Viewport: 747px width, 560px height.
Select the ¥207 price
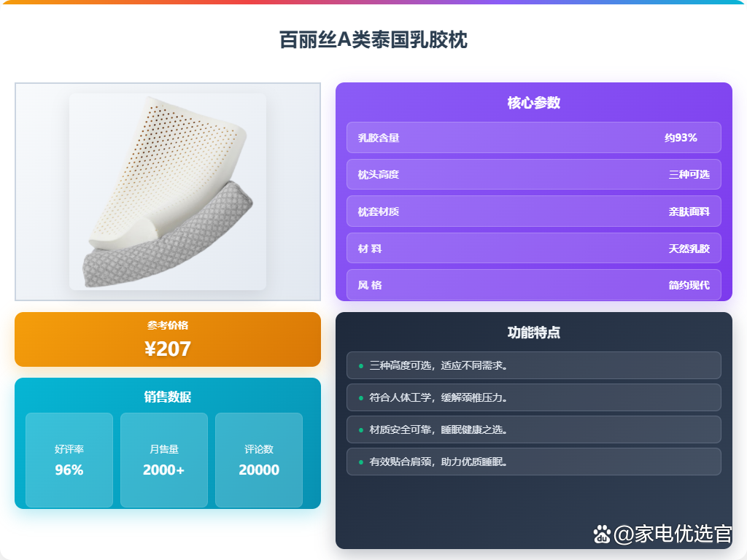(168, 349)
